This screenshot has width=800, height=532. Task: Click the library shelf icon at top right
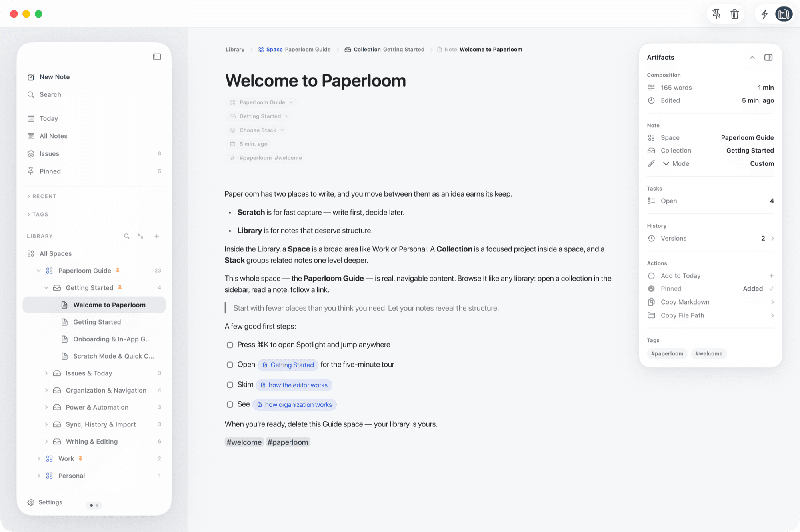point(784,14)
